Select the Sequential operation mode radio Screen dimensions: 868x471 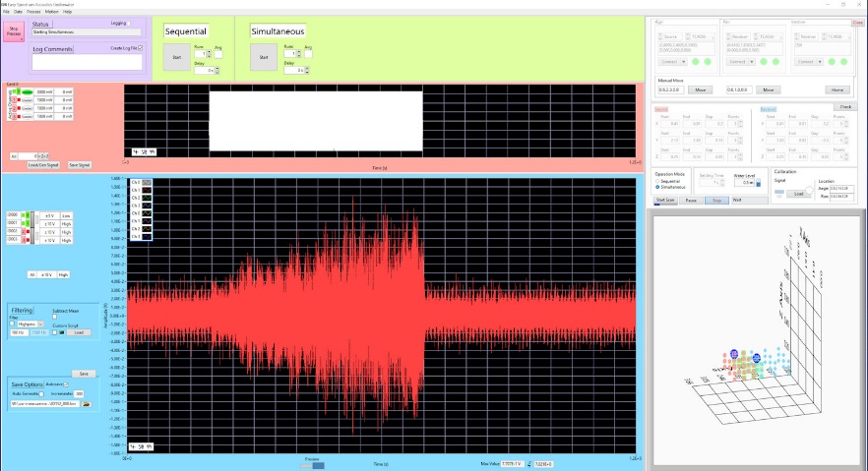point(657,181)
